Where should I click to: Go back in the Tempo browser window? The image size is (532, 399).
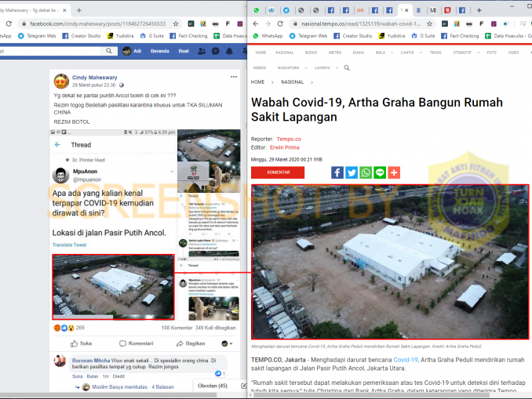[x=256, y=24]
